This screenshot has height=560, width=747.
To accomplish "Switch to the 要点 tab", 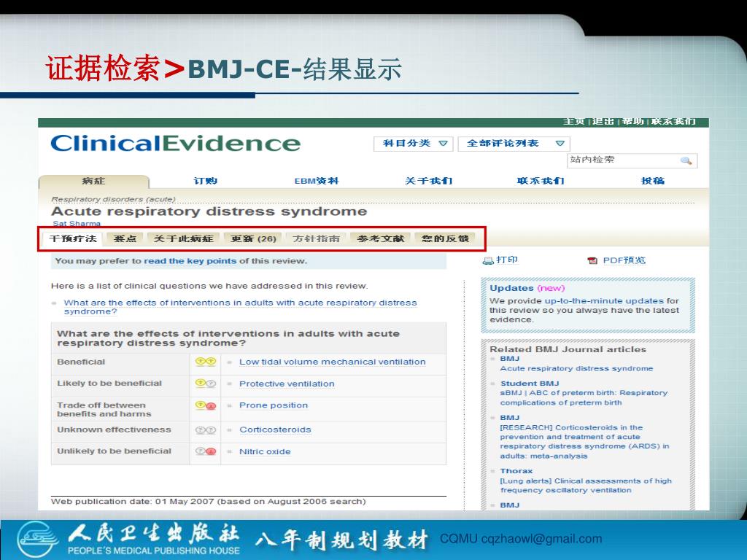I will [125, 238].
